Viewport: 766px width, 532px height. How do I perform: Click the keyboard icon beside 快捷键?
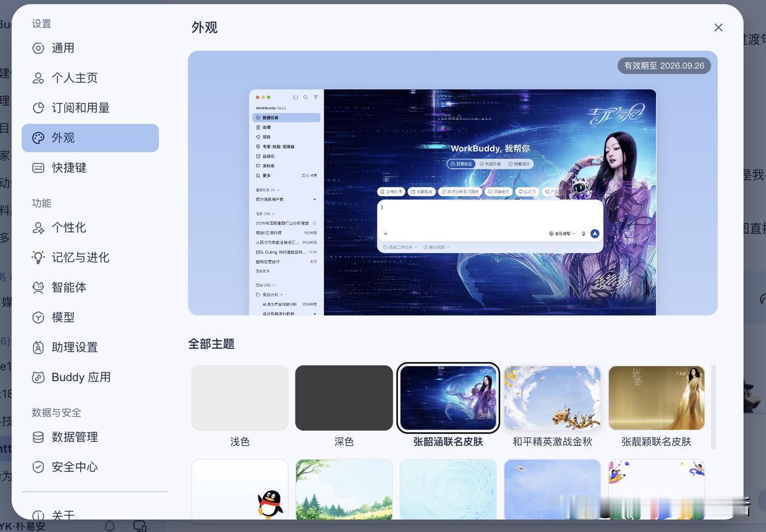38,168
